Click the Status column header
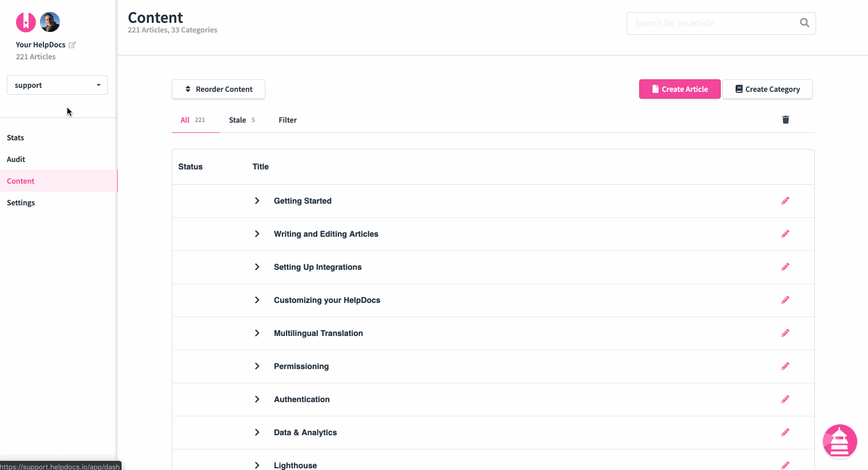Screen dimensions: 868x470 click(191, 167)
